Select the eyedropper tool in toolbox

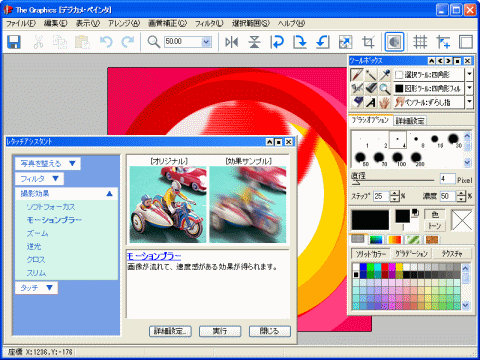coord(384,75)
